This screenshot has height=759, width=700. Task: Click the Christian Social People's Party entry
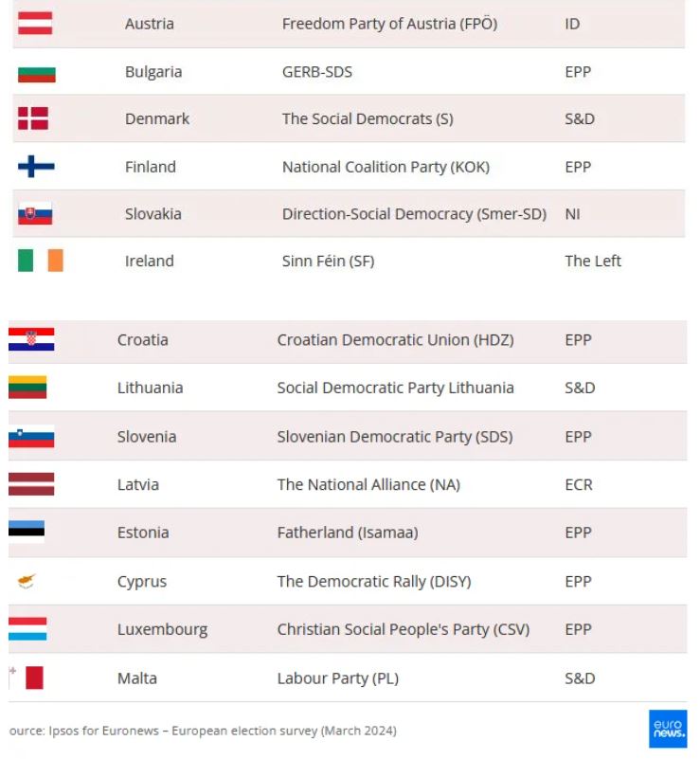403,629
